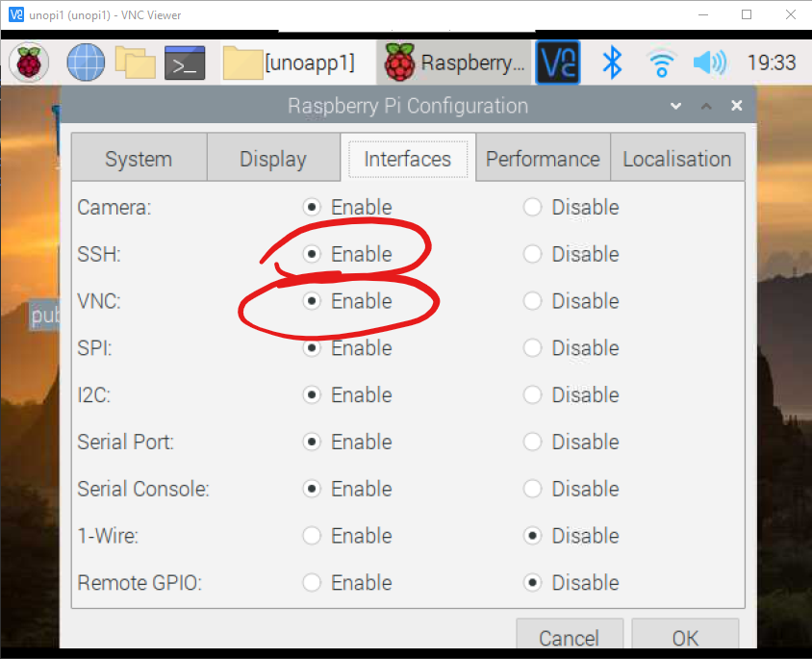Enable Remote GPIO access
The height and width of the screenshot is (659, 812).
(311, 583)
